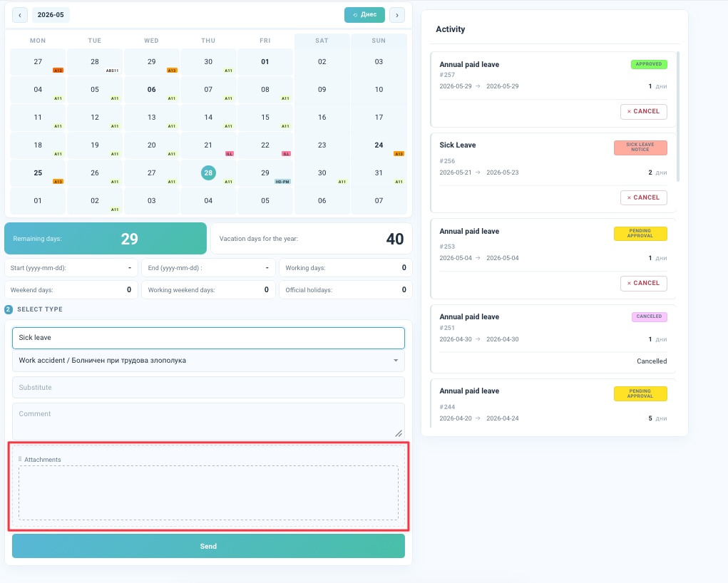Cancel Annual paid leave request #257
The width and height of the screenshot is (728, 583).
tap(643, 111)
